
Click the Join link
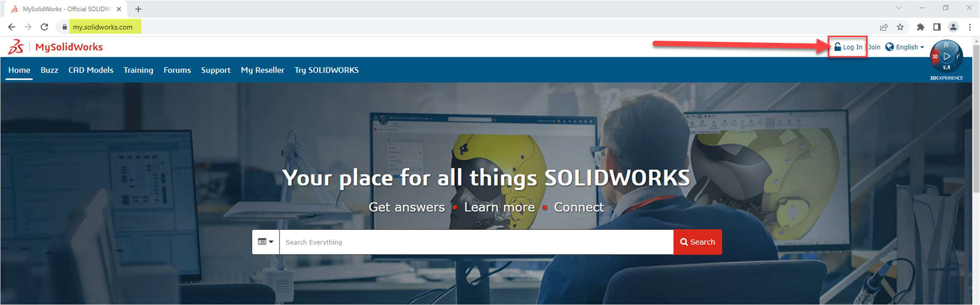[x=874, y=47]
